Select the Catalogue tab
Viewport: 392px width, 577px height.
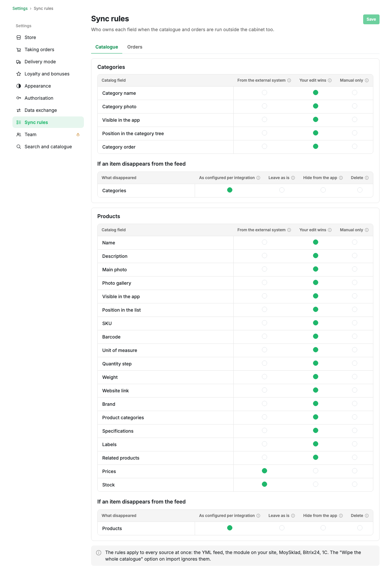107,47
